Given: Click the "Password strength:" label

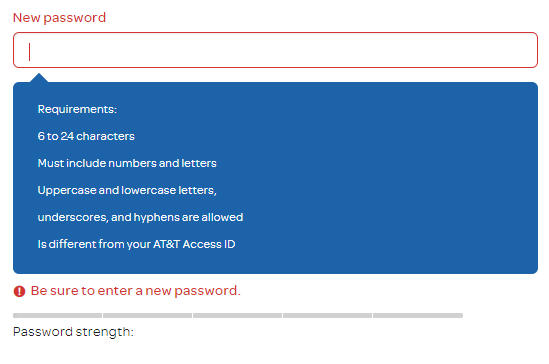Looking at the screenshot, I should click(73, 332).
